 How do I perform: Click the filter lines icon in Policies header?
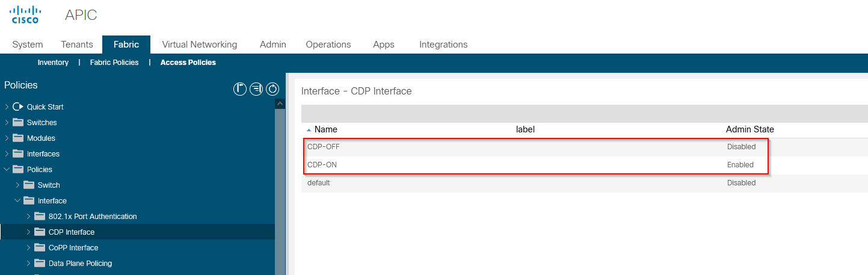[256, 90]
